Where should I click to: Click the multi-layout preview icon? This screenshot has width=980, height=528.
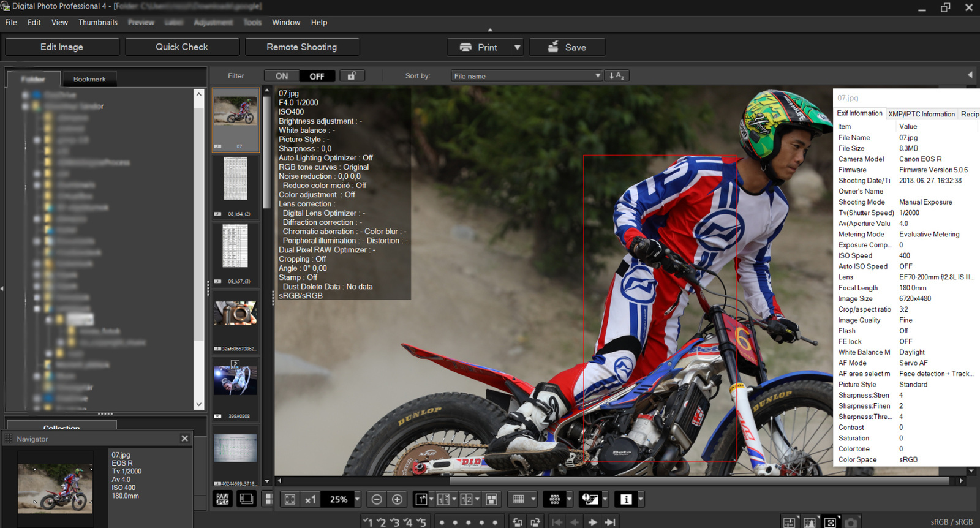(491, 499)
